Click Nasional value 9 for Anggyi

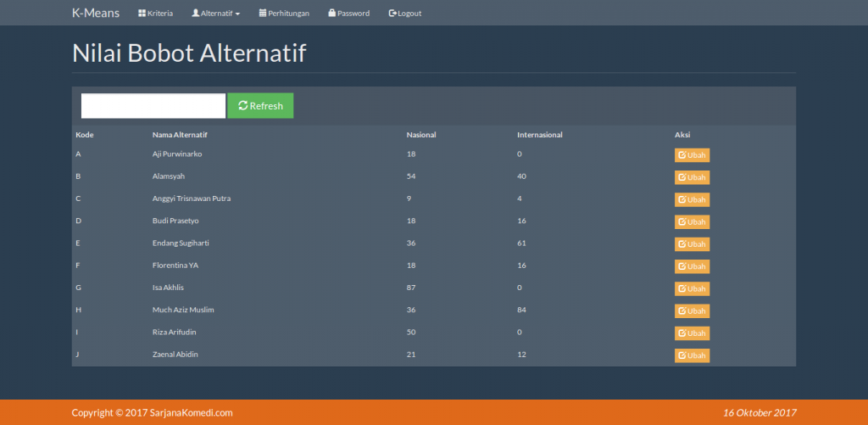pyautogui.click(x=409, y=199)
